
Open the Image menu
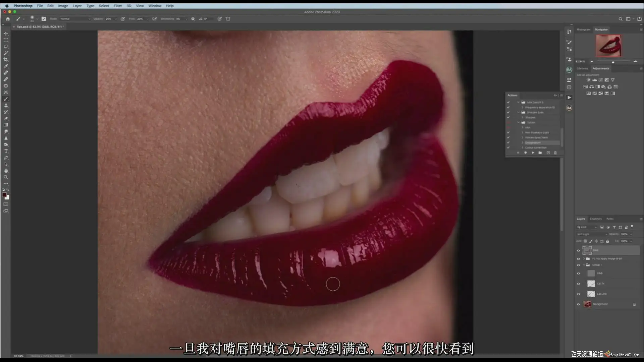point(63,6)
